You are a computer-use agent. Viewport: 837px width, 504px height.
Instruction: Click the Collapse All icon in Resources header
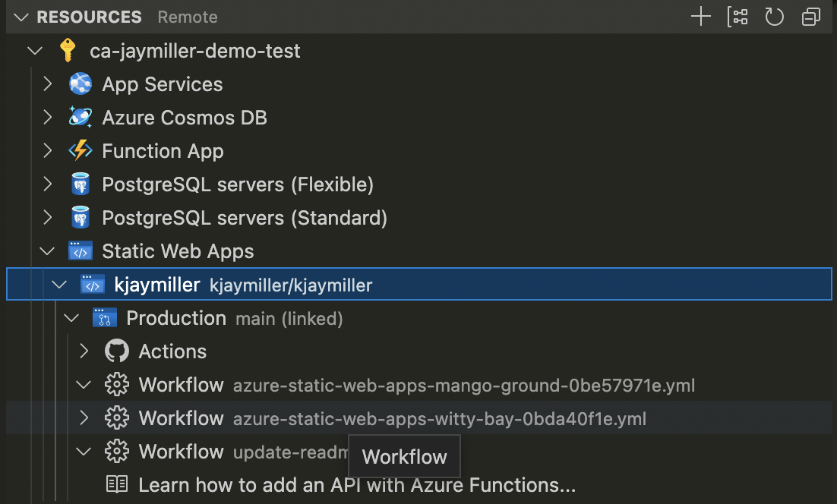coord(811,17)
